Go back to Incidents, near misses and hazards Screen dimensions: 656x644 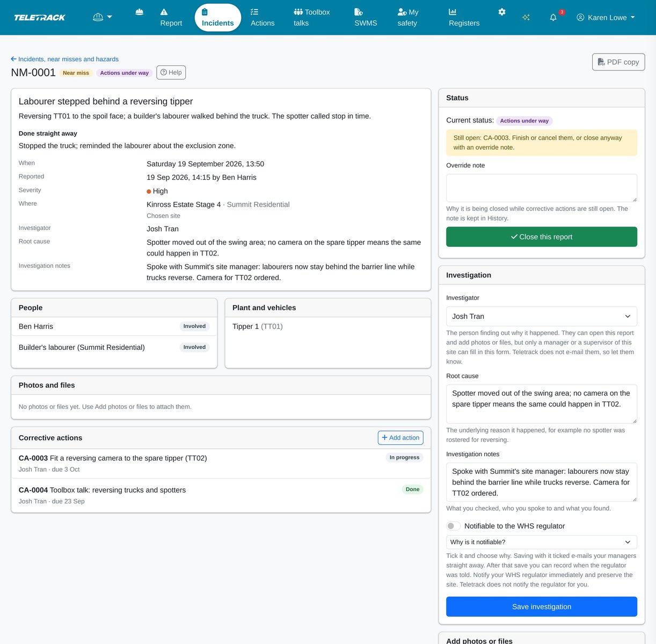coord(64,59)
